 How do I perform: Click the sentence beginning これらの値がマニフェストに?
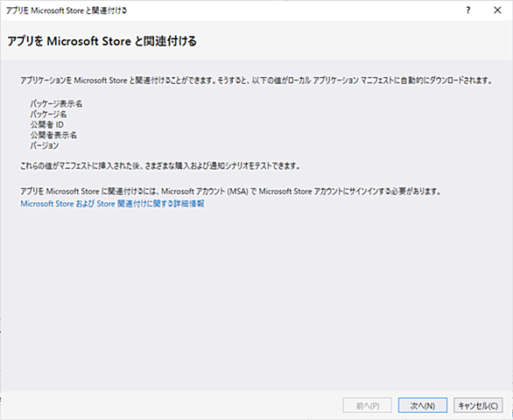[x=160, y=166]
